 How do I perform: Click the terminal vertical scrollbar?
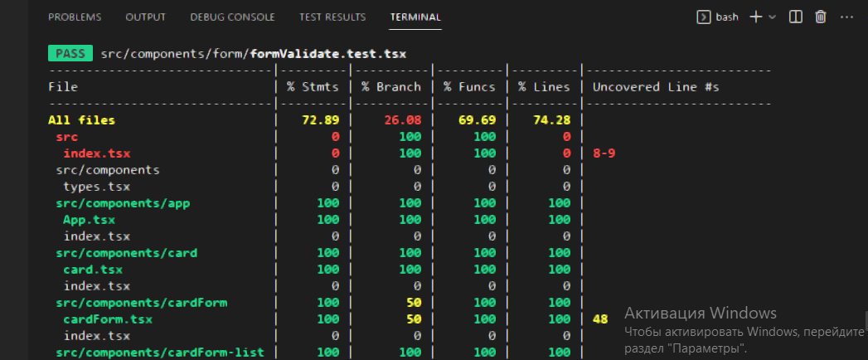click(866, 320)
